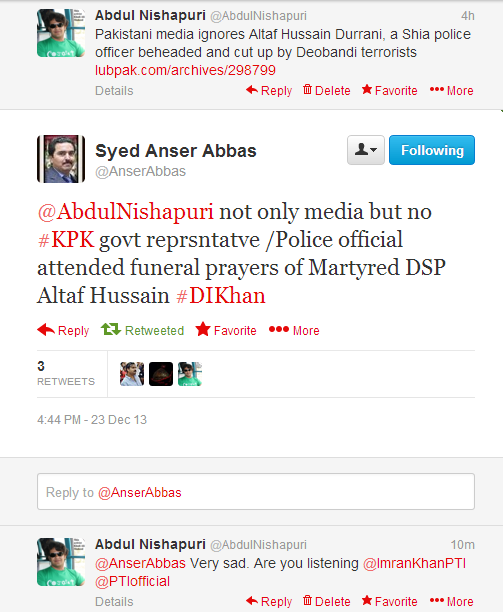Click the Reply to @AnserAbbas input box
This screenshot has height=612, width=503.
pos(256,492)
